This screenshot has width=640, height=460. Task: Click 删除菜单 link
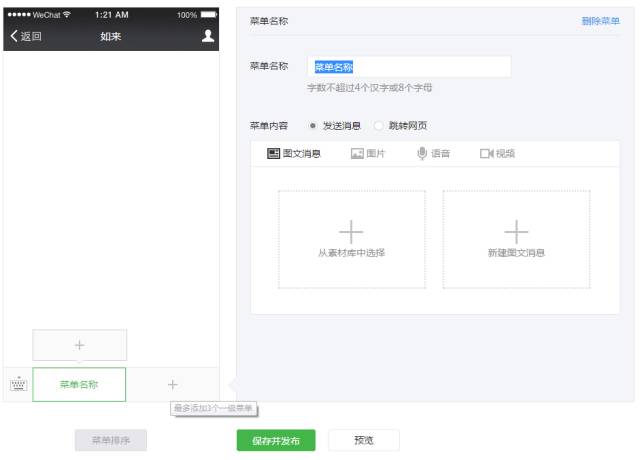point(600,21)
